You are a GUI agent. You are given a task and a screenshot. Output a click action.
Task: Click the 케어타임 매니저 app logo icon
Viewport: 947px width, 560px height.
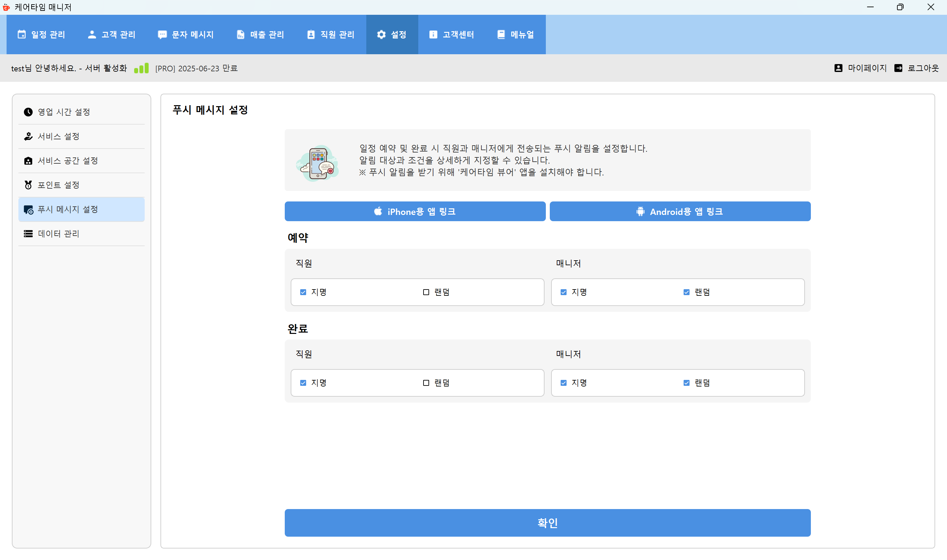(x=6, y=7)
